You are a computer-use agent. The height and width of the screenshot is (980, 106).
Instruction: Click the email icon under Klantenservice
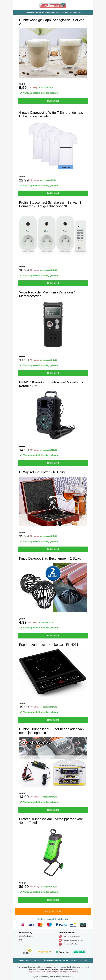(60, 940)
